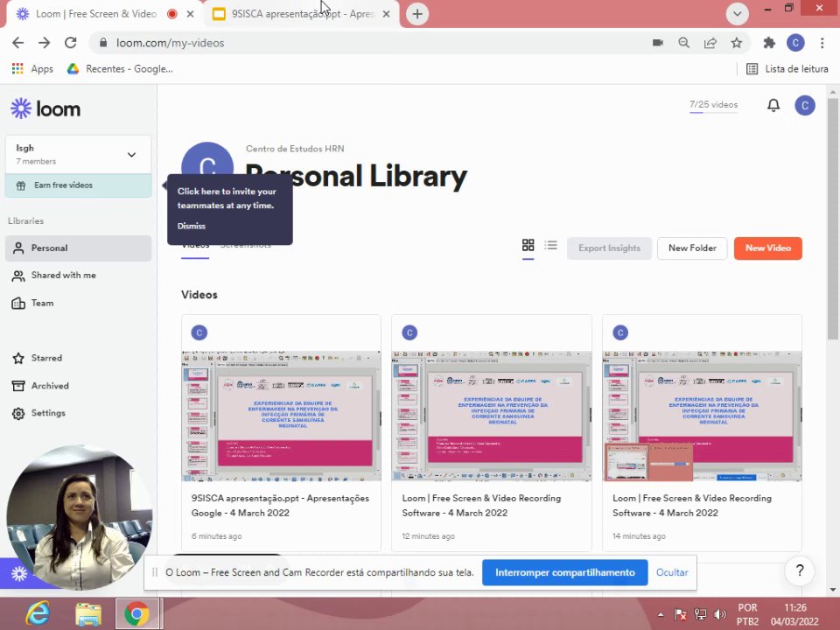
Task: Open the notifications bell
Action: (x=773, y=105)
